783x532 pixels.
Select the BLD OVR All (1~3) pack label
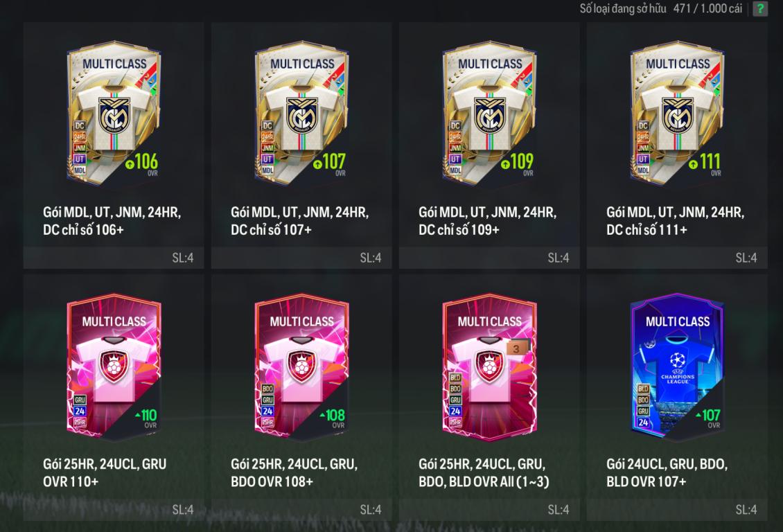coord(484,472)
